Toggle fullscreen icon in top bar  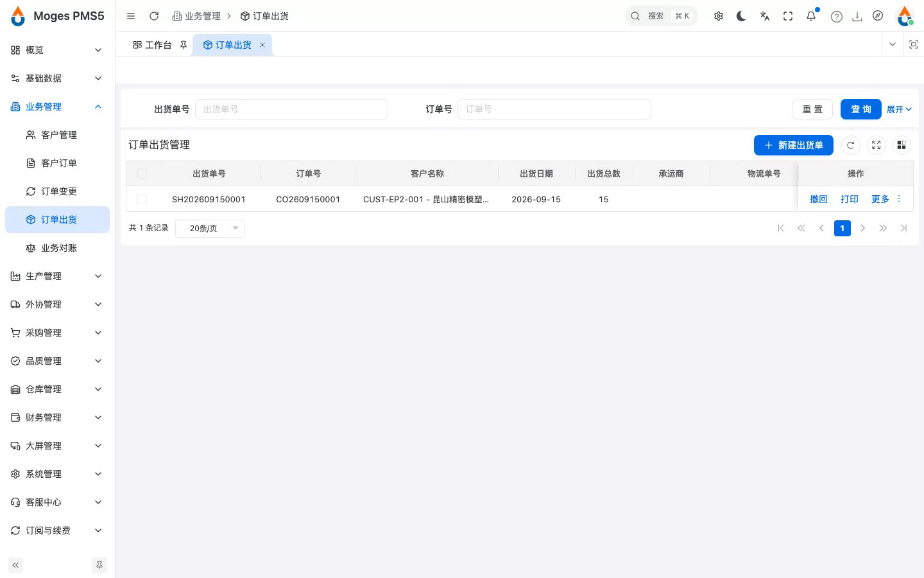pyautogui.click(x=788, y=16)
